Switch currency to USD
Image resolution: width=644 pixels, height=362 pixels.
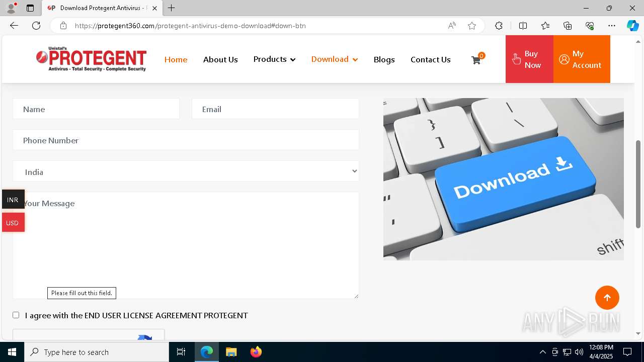coord(13,222)
